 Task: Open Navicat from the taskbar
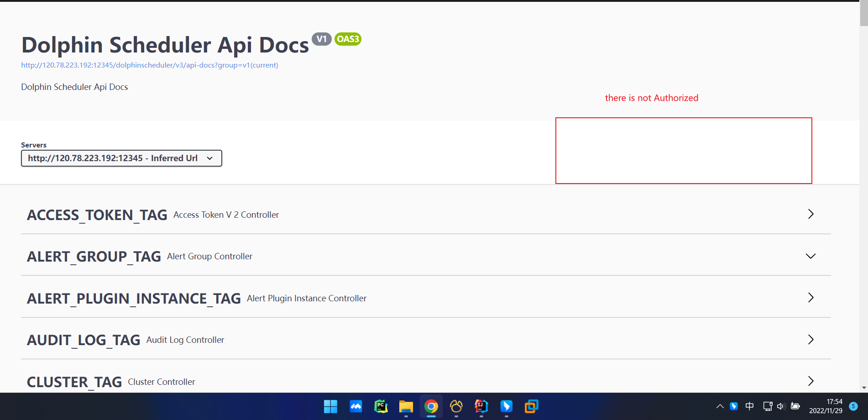(456, 406)
